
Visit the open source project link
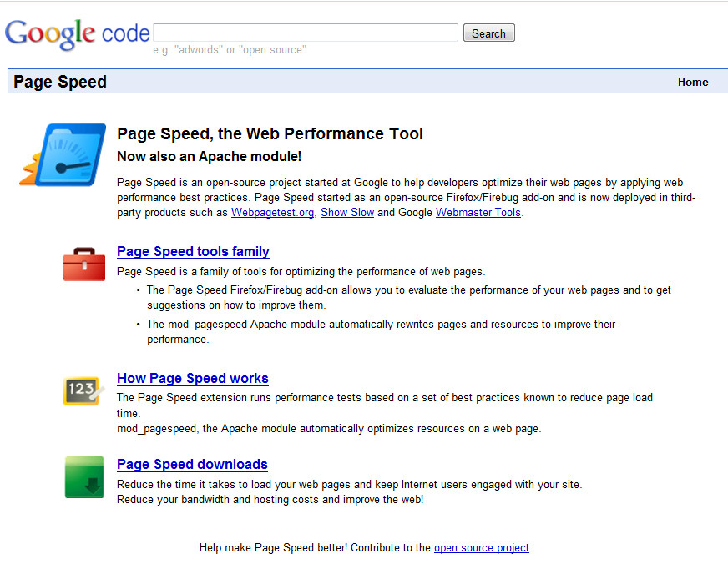[481, 547]
